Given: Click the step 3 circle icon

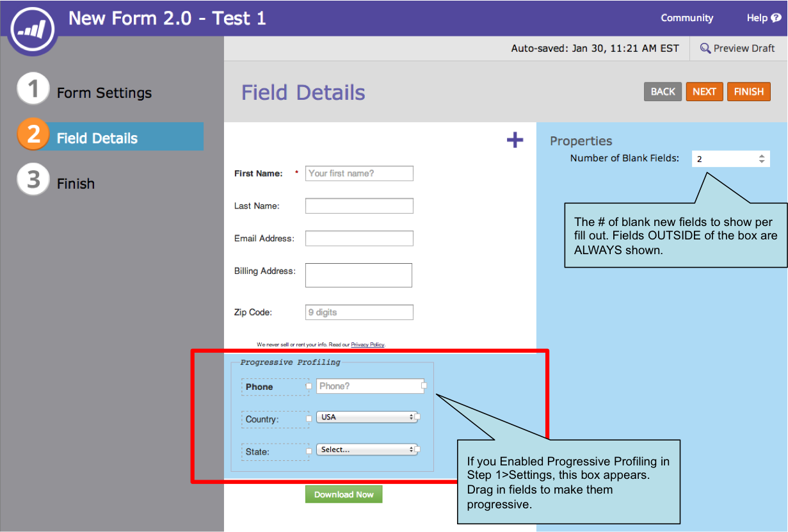Looking at the screenshot, I should click(x=33, y=180).
